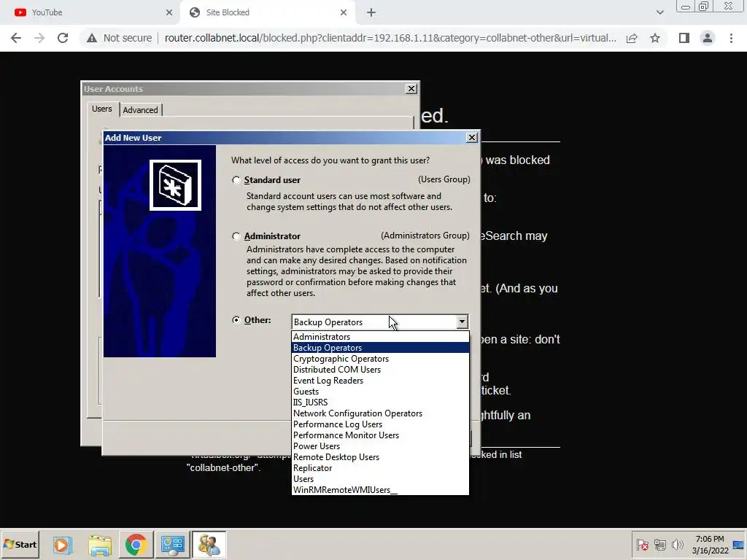Switch to Advanced tab in User Accounts
The height and width of the screenshot is (560, 747).
click(x=140, y=110)
